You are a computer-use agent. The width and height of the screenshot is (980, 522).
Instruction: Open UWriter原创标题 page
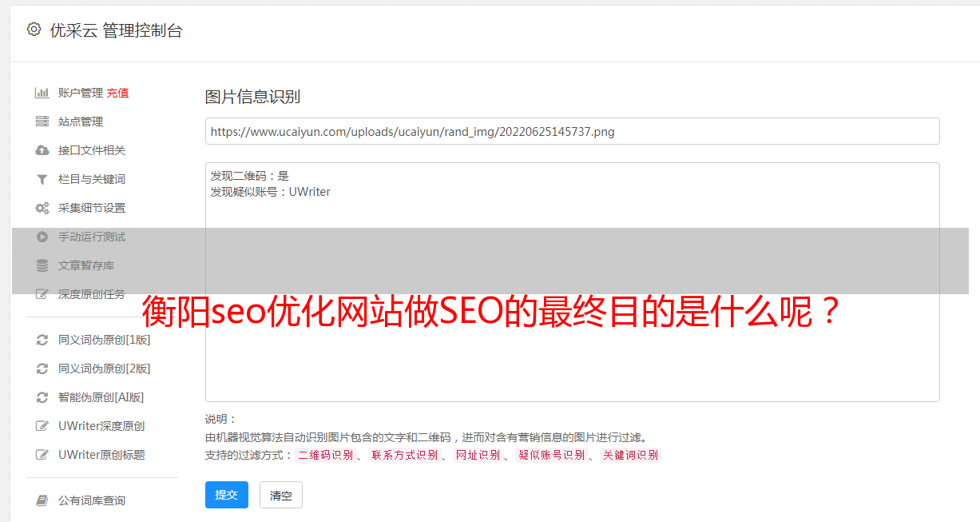pos(101,455)
